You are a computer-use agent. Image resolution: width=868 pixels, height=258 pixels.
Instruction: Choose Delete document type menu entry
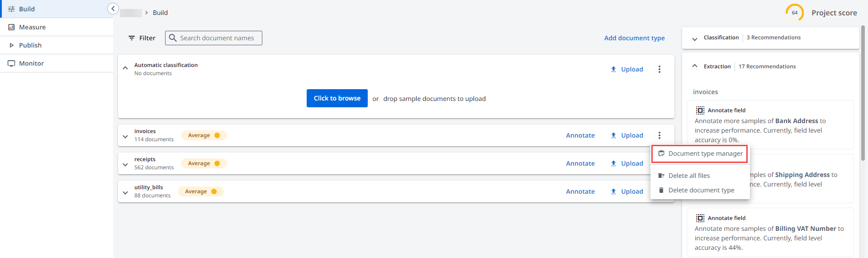(x=701, y=190)
